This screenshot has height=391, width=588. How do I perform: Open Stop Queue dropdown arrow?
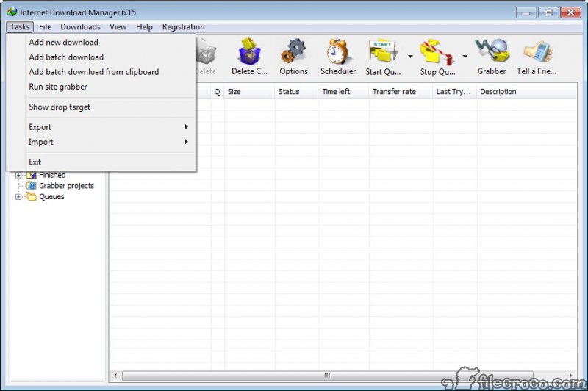465,57
